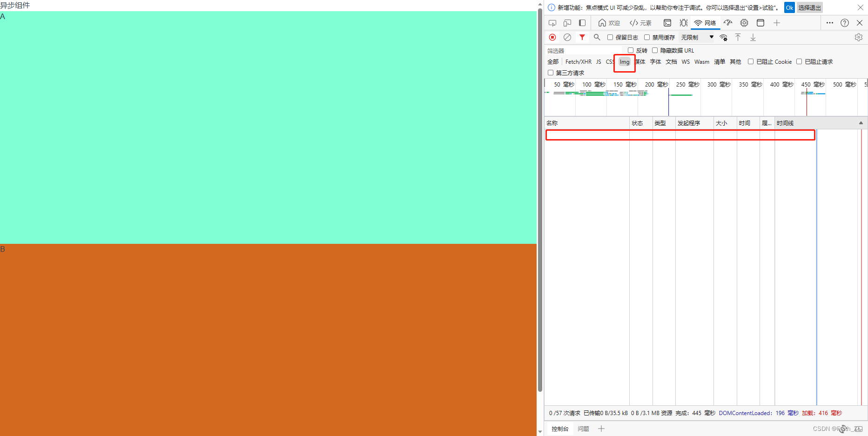
Task: Switch to the 元素 elements tab
Action: (x=640, y=23)
